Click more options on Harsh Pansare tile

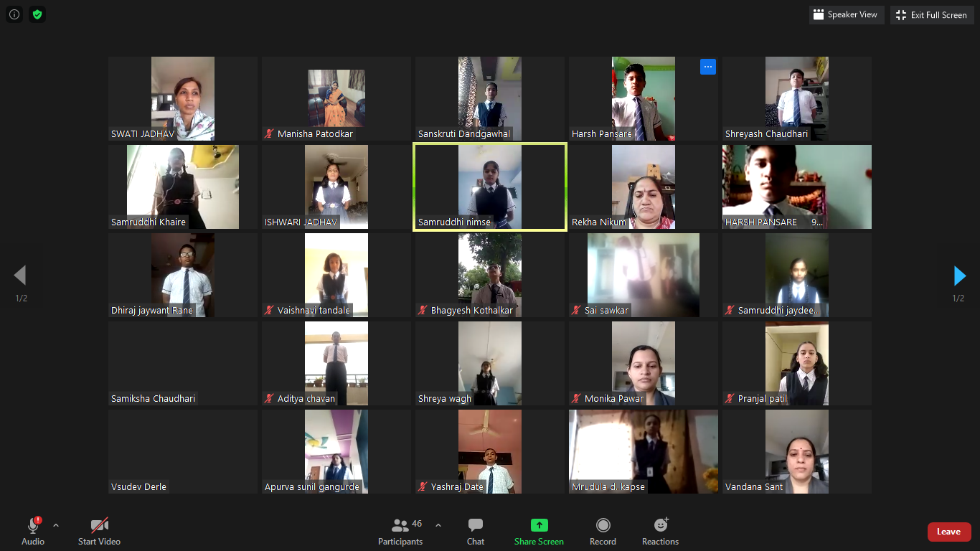point(708,67)
